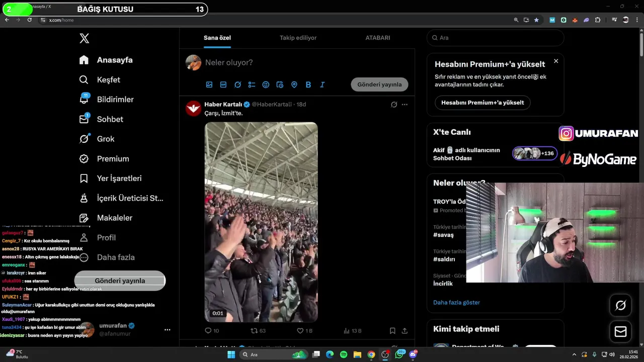
Task: Open MetaMask fox extension
Action: click(x=575, y=20)
